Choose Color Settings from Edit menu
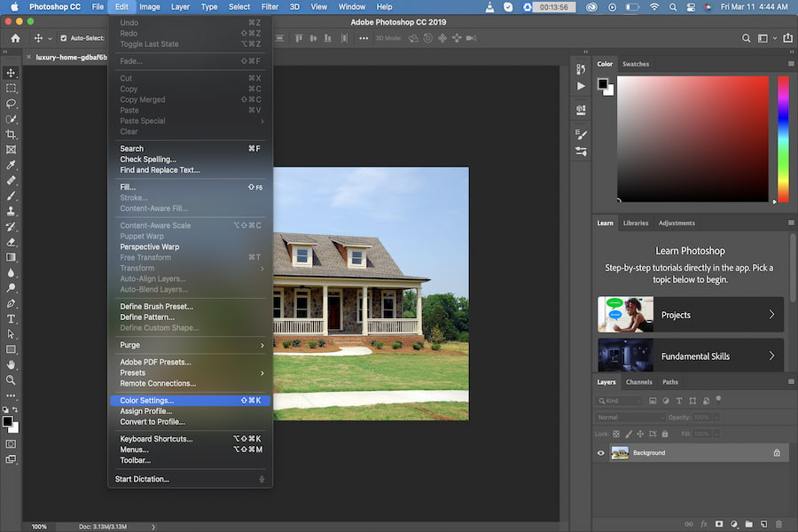 [191, 400]
